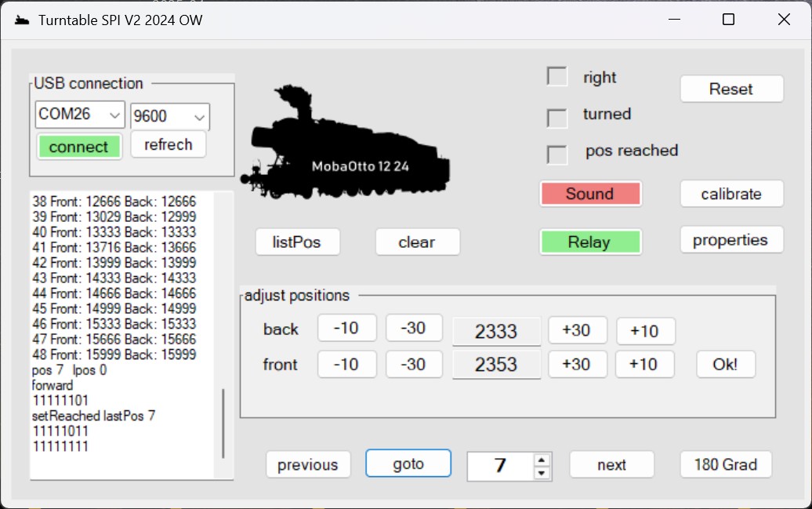Decrease position with the spinner down arrow
The height and width of the screenshot is (509, 812).
[542, 473]
